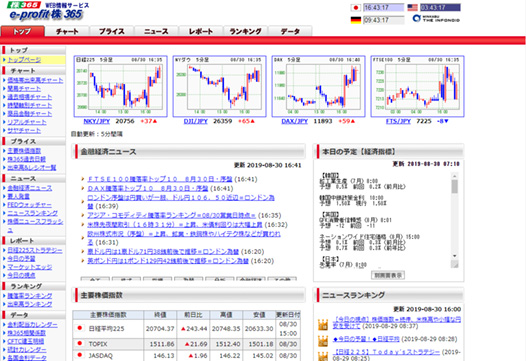The height and width of the screenshot is (361, 526).
Task: Open FEDウォッチャー sidebar link
Action: pos(30,205)
